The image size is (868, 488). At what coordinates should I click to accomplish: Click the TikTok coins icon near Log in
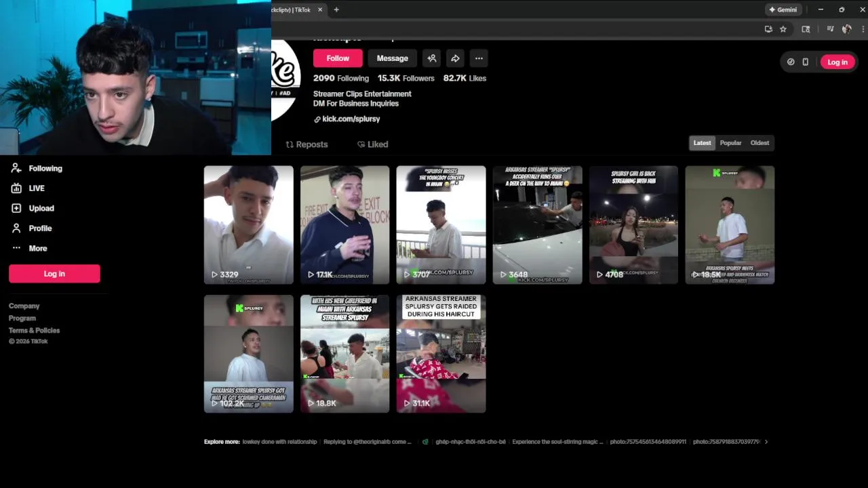(791, 62)
